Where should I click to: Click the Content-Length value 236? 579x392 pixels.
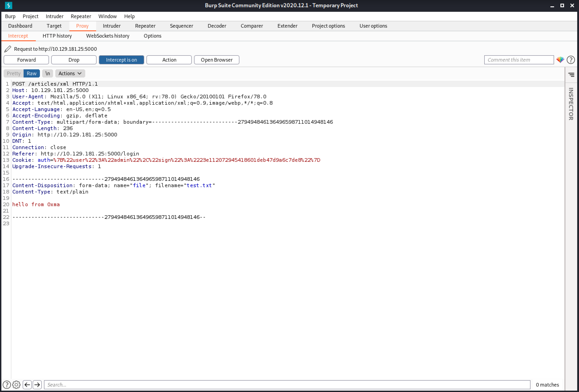(68, 128)
